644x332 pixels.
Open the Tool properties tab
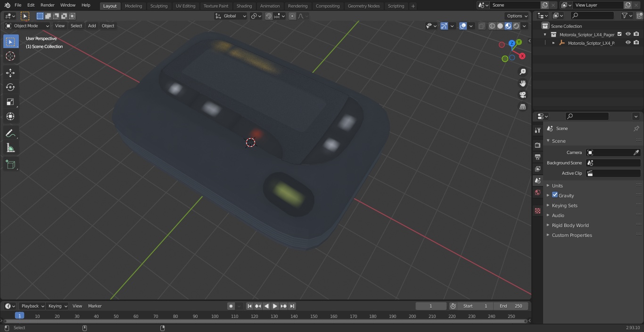pos(537,130)
